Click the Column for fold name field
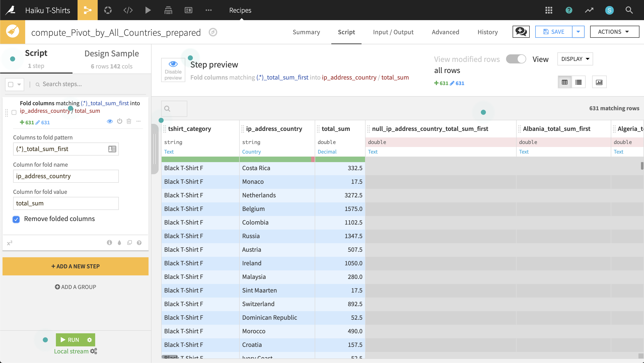The image size is (644, 363). pos(66,176)
